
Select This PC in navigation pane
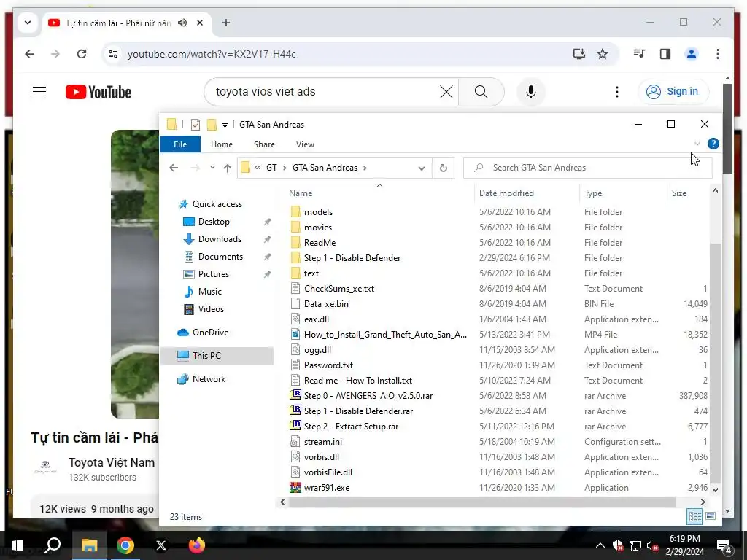point(217,355)
